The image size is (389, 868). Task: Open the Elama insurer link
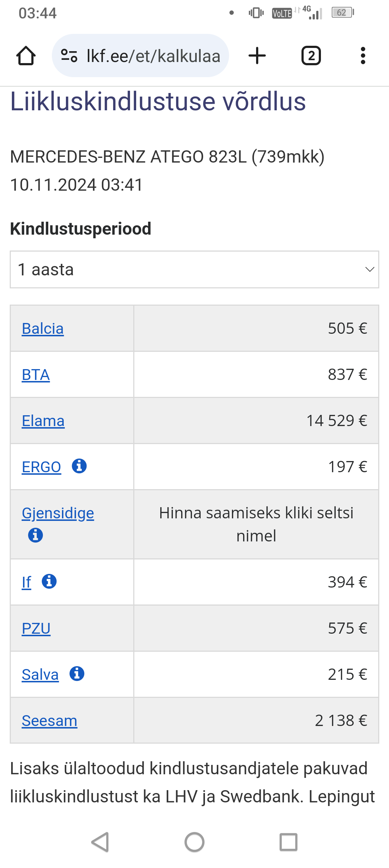43,421
